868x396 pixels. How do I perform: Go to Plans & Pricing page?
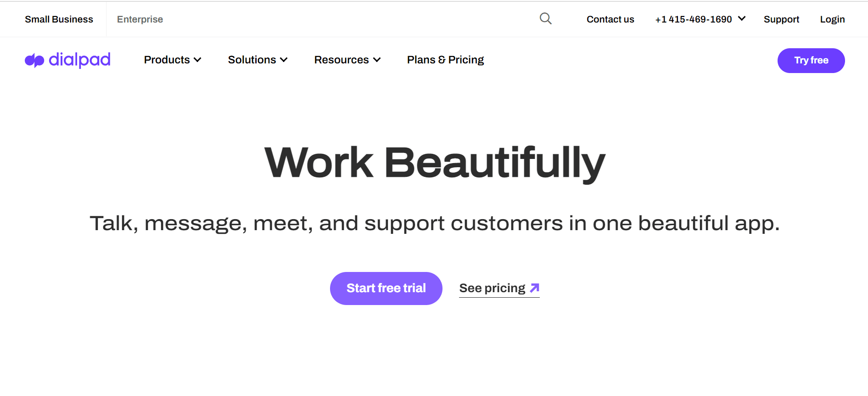(445, 60)
